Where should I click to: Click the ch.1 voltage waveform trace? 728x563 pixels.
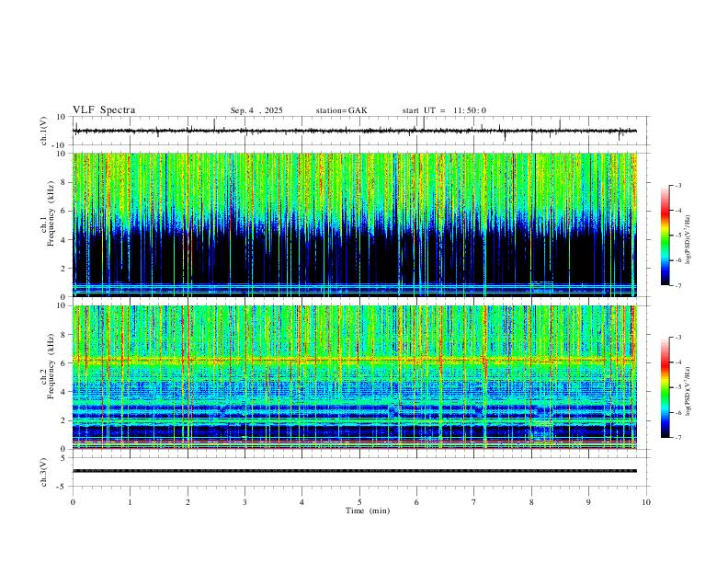point(355,131)
